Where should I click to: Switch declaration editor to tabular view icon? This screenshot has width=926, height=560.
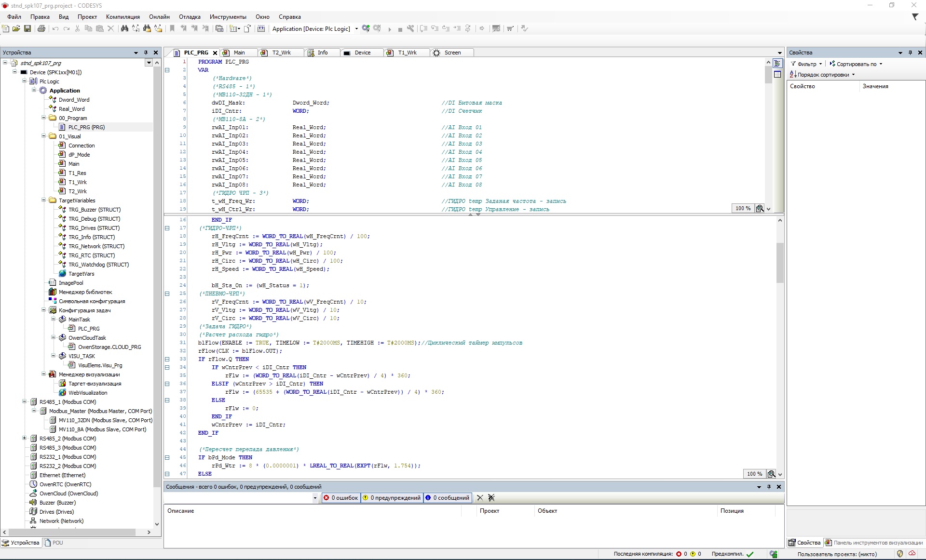(777, 74)
